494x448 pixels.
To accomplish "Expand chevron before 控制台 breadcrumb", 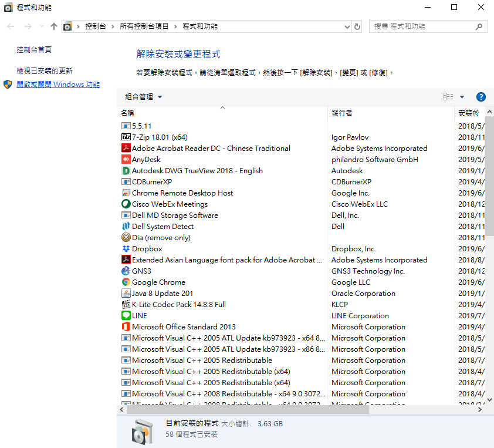I will pos(78,26).
